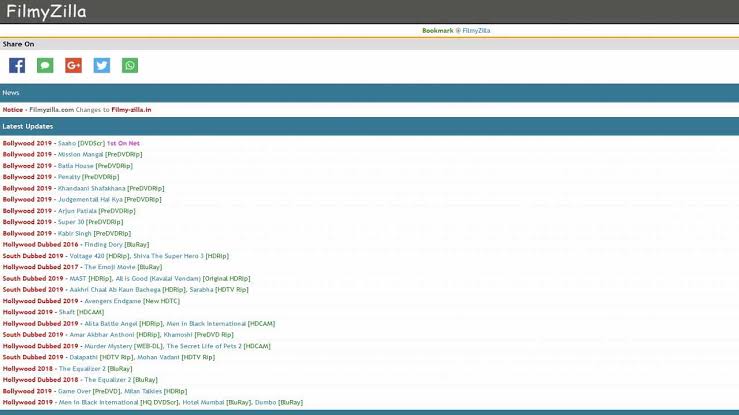Open Aakhri Chaal Ab Kaun Bachega link

[x=127, y=290]
